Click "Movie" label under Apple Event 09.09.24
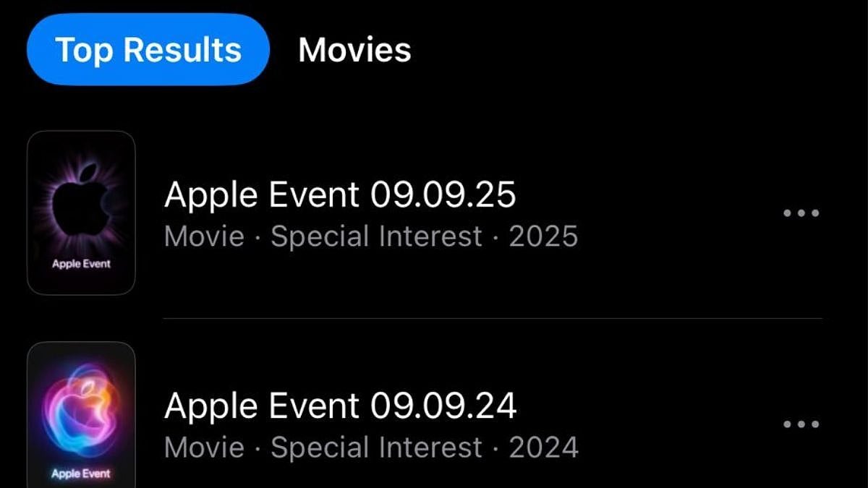This screenshot has height=488, width=868. point(204,448)
